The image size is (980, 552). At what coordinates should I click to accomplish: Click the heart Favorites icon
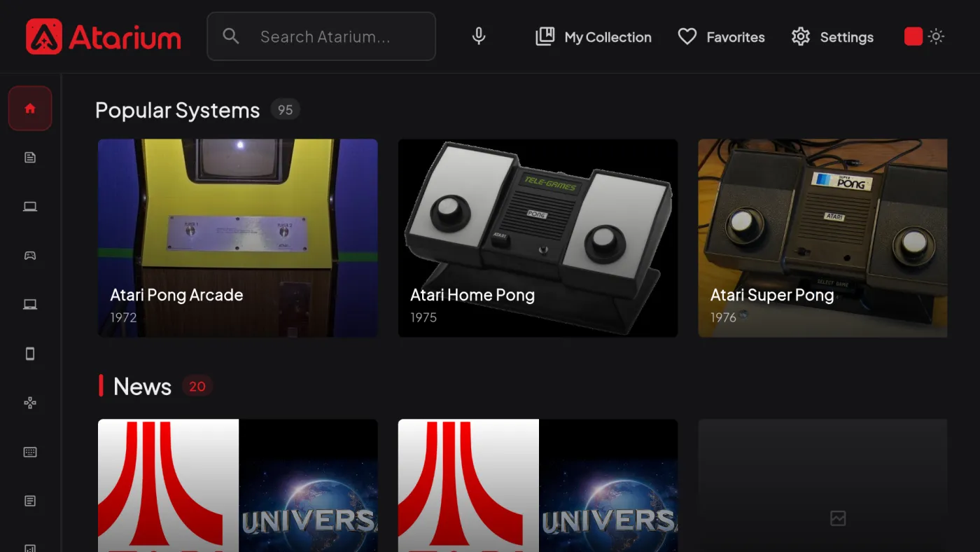687,36
